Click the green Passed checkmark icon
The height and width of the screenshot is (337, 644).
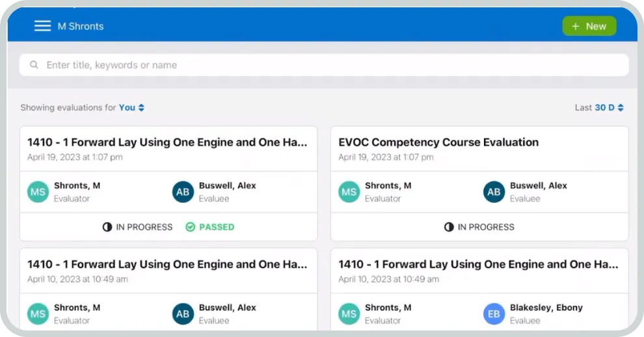point(190,227)
